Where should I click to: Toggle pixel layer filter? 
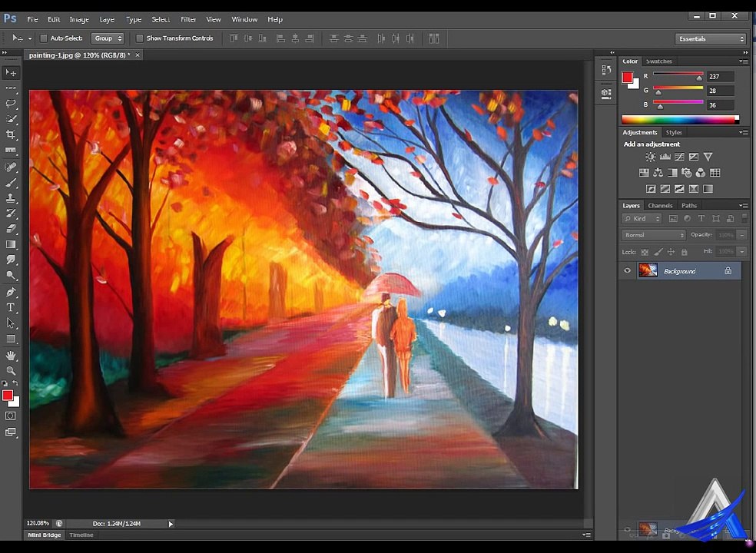673,218
